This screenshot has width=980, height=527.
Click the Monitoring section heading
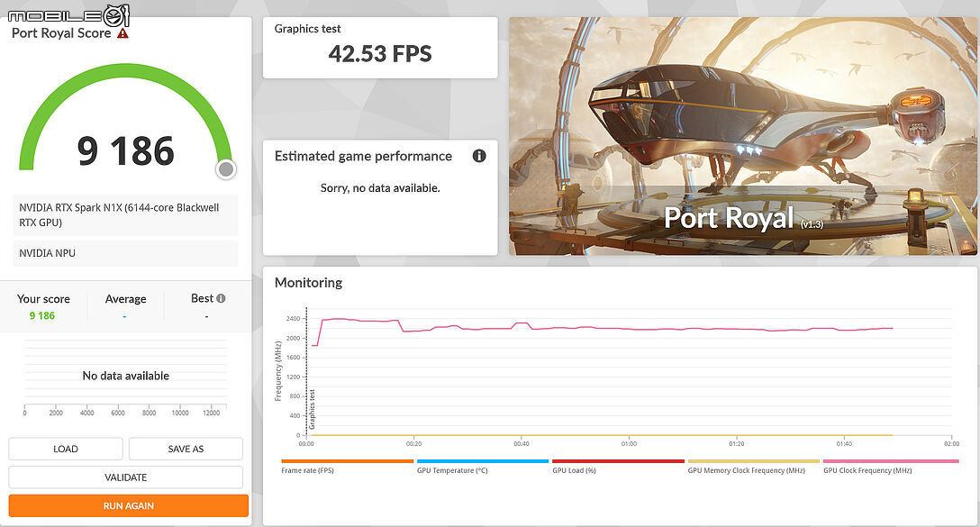(x=309, y=283)
